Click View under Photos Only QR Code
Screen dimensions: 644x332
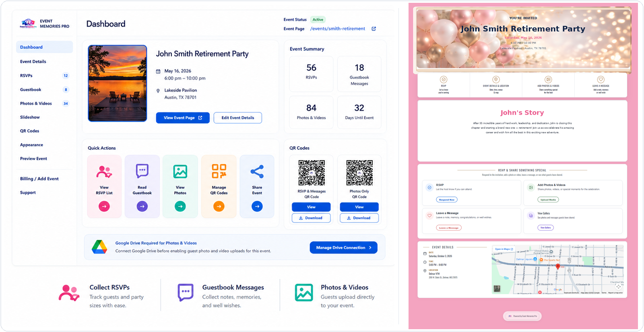(x=359, y=207)
